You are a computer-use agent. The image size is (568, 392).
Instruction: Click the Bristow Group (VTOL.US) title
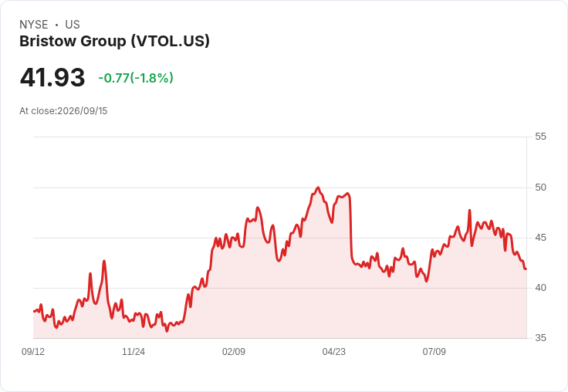[x=114, y=42]
